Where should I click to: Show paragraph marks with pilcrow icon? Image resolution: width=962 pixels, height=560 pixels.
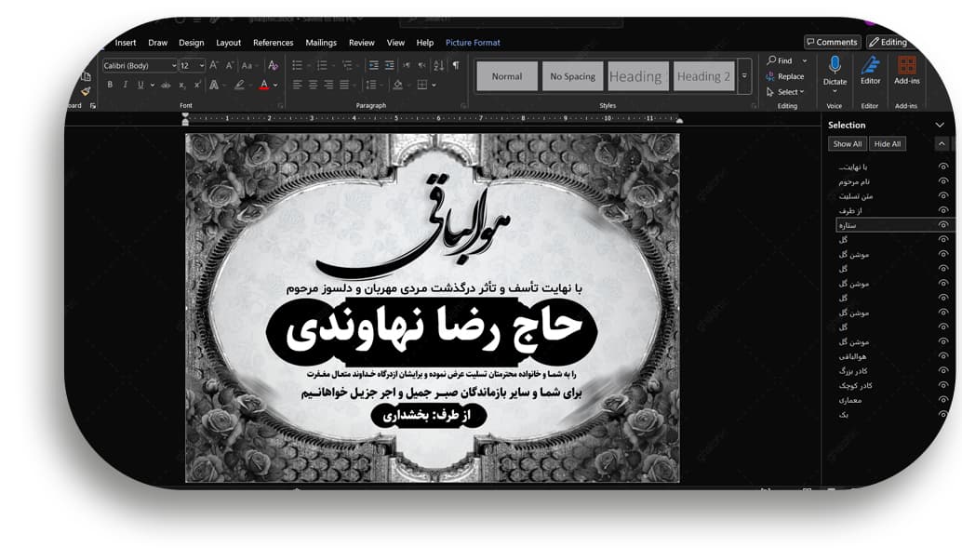point(456,65)
